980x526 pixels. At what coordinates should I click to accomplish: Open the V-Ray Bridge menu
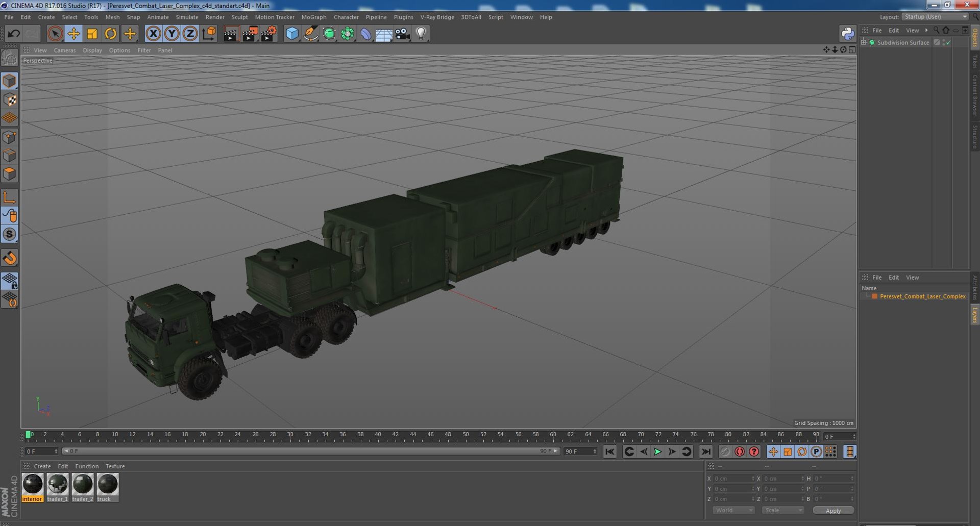pyautogui.click(x=437, y=17)
